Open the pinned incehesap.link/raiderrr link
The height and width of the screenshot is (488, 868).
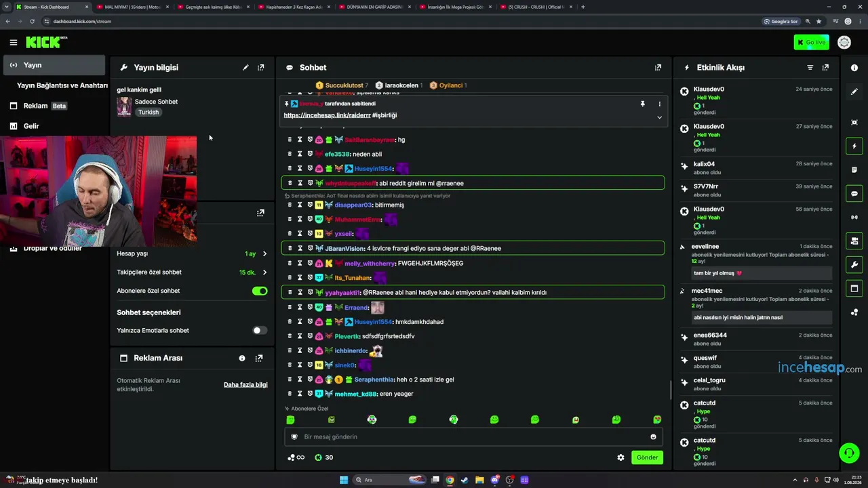pos(327,115)
